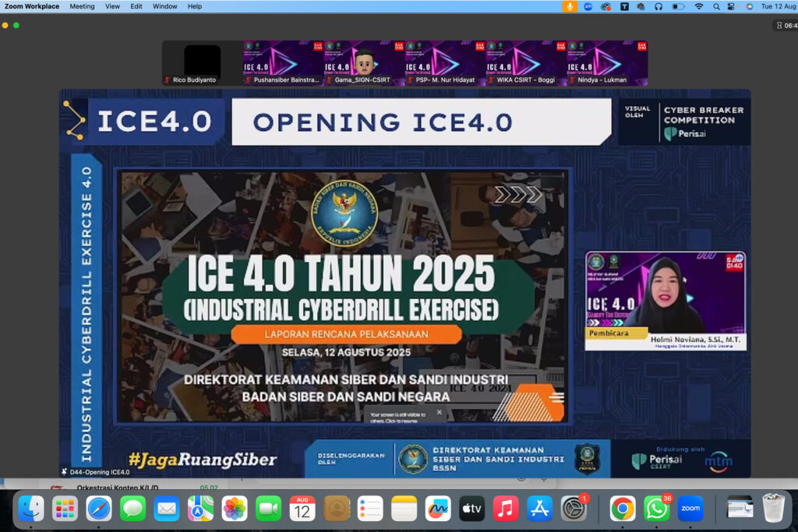798x532 pixels.
Task: Click the screen still visible resume notice
Action: [x=398, y=417]
